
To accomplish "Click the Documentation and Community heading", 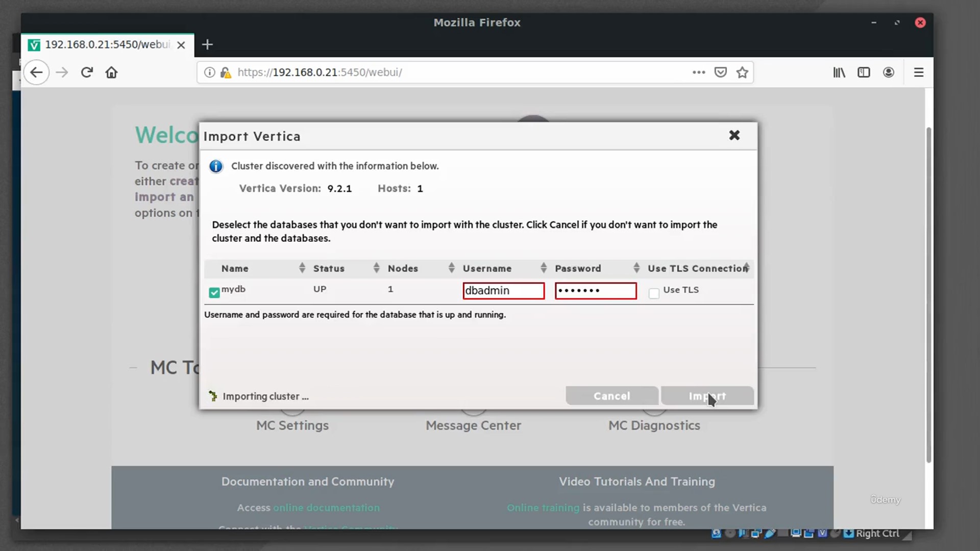I will point(308,482).
